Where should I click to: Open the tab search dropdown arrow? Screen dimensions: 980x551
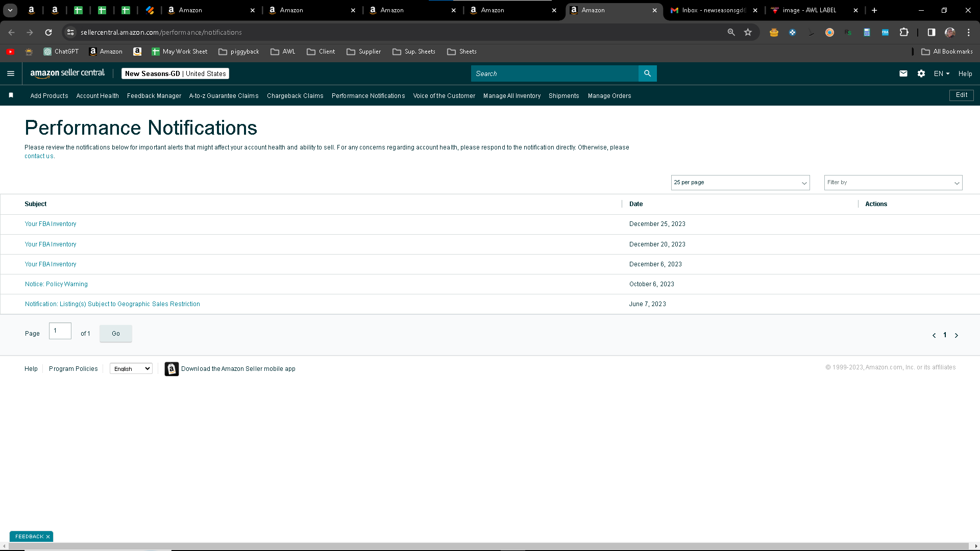pos(10,10)
